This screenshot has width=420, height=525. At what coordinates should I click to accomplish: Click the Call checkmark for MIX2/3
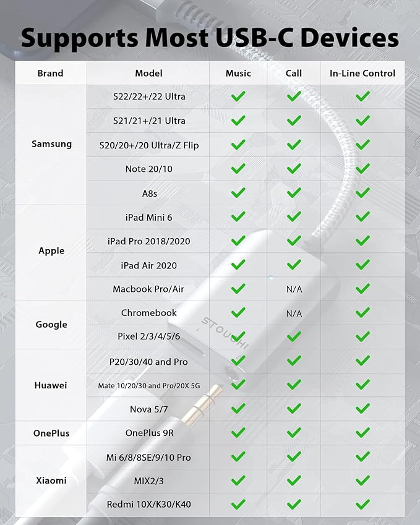tap(294, 481)
